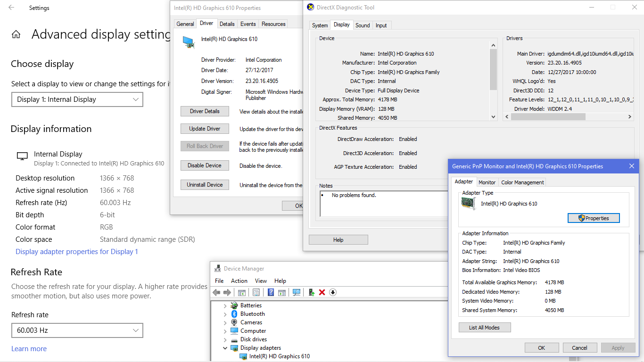Click the Drivers horizontal scrollbar right arrow
644x362 pixels.
pyautogui.click(x=629, y=116)
